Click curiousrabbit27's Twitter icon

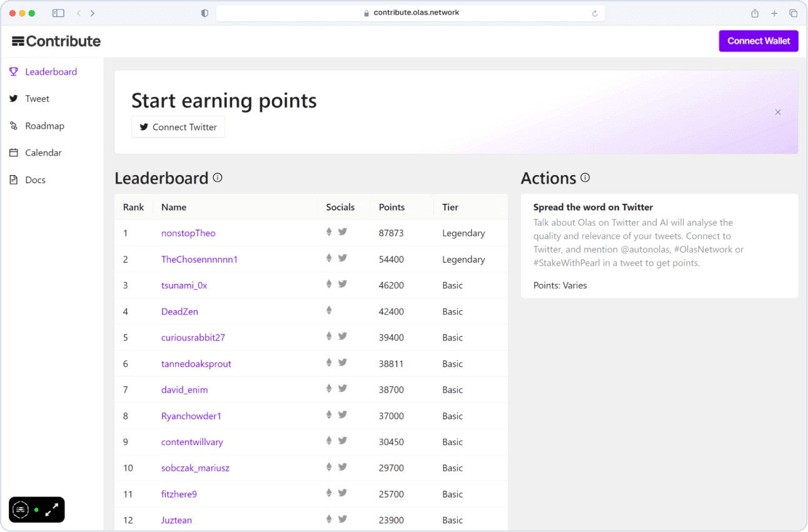click(343, 336)
